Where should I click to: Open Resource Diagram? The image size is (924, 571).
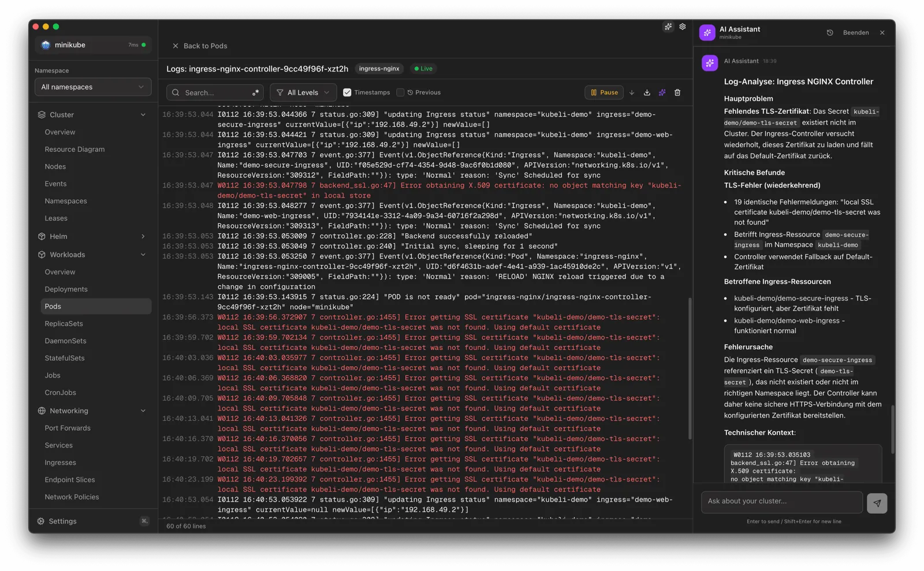(74, 150)
